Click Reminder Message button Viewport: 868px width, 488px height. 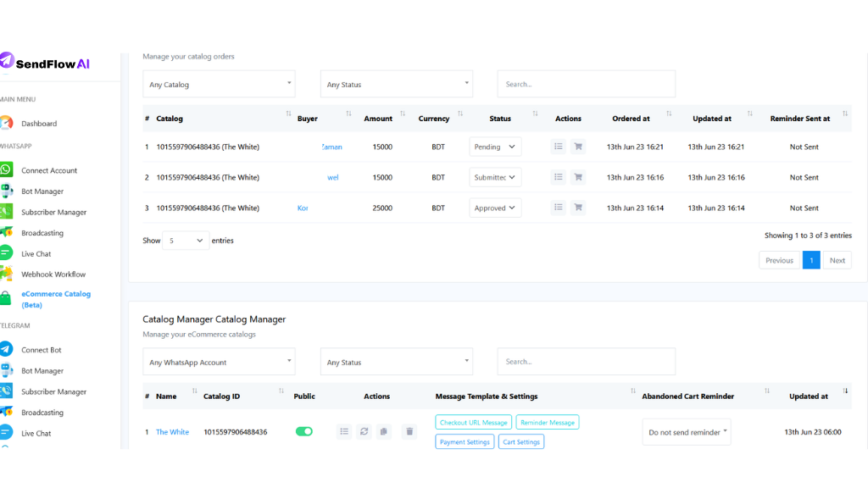[x=548, y=422]
